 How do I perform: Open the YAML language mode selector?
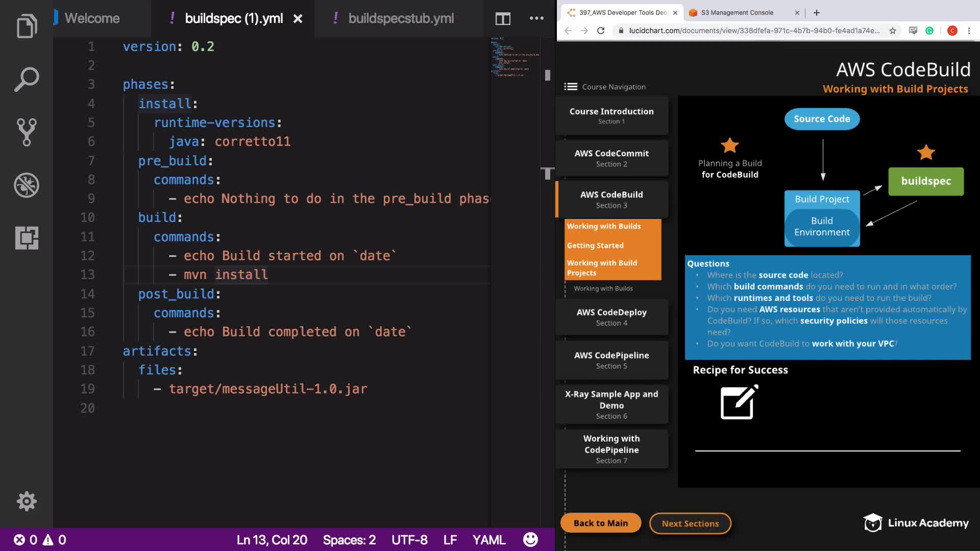pos(488,540)
